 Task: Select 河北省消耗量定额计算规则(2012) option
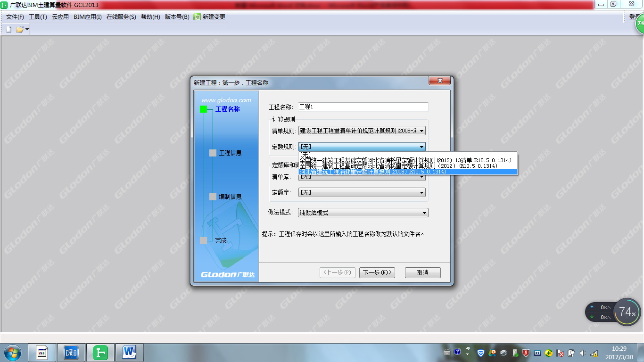pos(408,166)
